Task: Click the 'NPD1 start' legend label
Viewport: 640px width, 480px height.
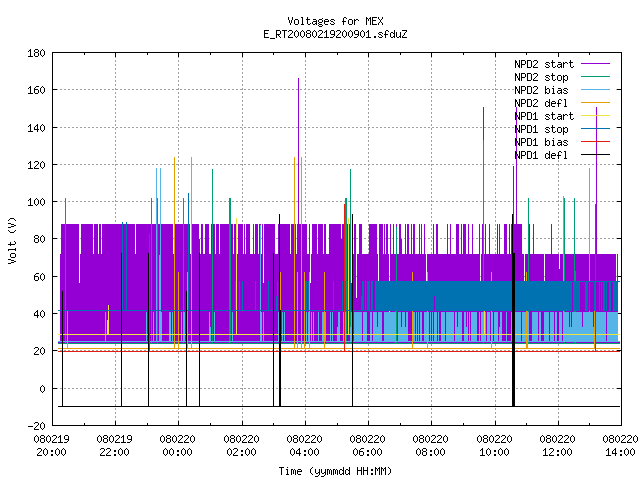Action: point(544,116)
